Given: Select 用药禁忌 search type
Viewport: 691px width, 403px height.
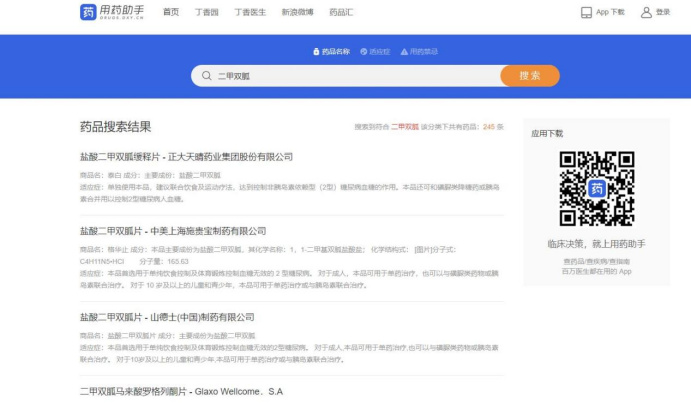Looking at the screenshot, I should 420,51.
